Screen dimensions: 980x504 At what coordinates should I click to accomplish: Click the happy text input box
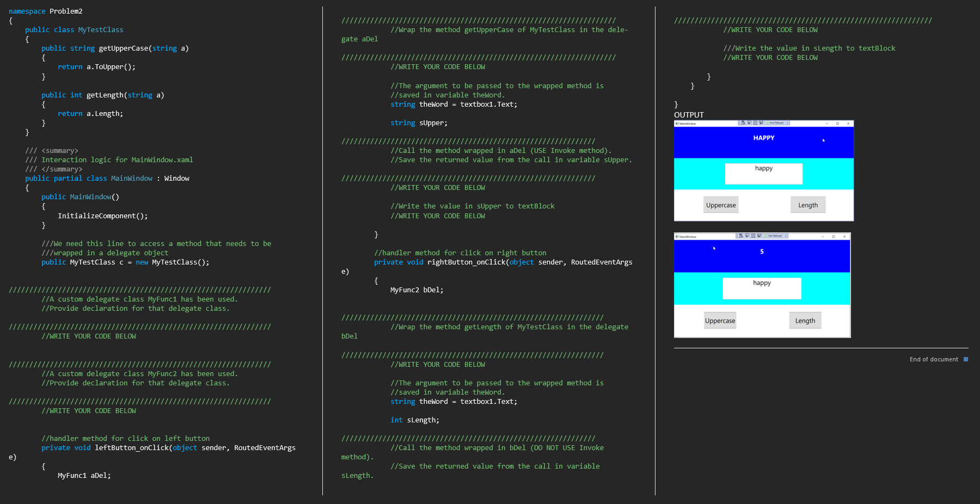pyautogui.click(x=763, y=174)
